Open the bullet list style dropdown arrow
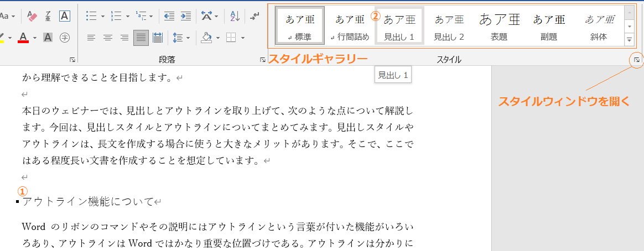Viewport: 644px width, 251px height. [x=103, y=17]
